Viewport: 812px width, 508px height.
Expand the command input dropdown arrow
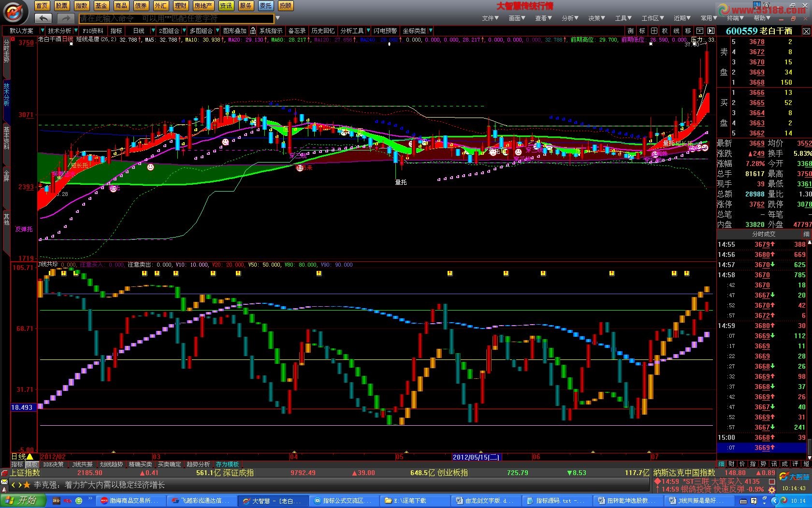[277, 18]
